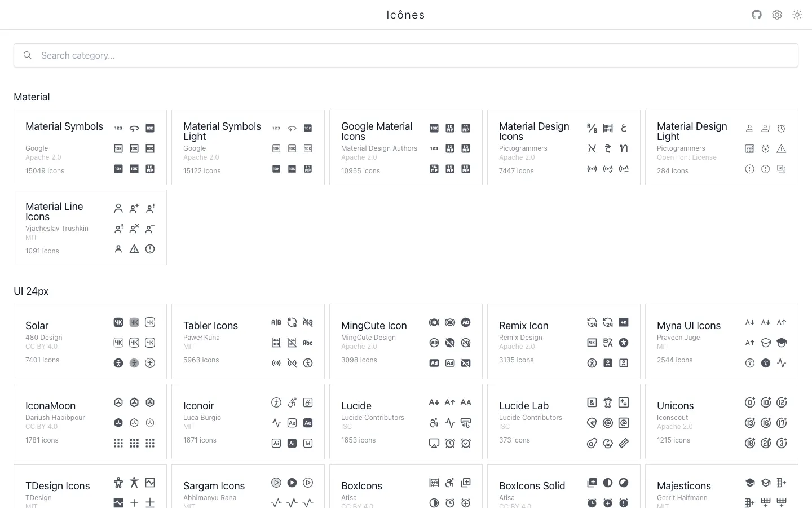The height and width of the screenshot is (508, 812).
Task: Select the Google Material Icons card
Action: [x=377, y=132]
